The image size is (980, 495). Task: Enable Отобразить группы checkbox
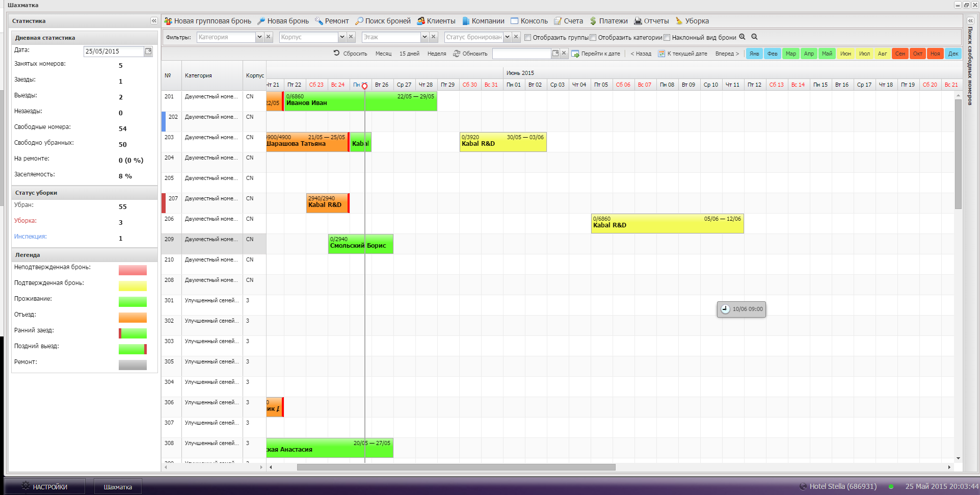[x=528, y=37]
